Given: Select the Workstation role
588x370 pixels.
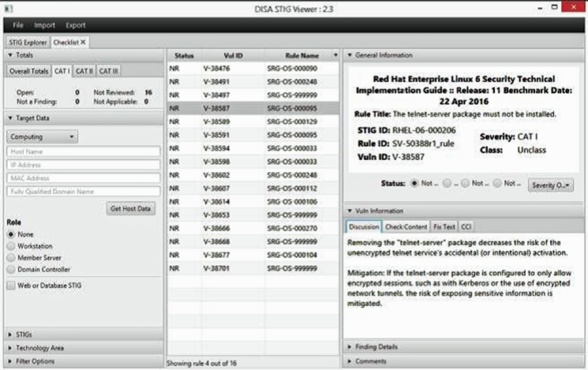Looking at the screenshot, I should tap(11, 246).
